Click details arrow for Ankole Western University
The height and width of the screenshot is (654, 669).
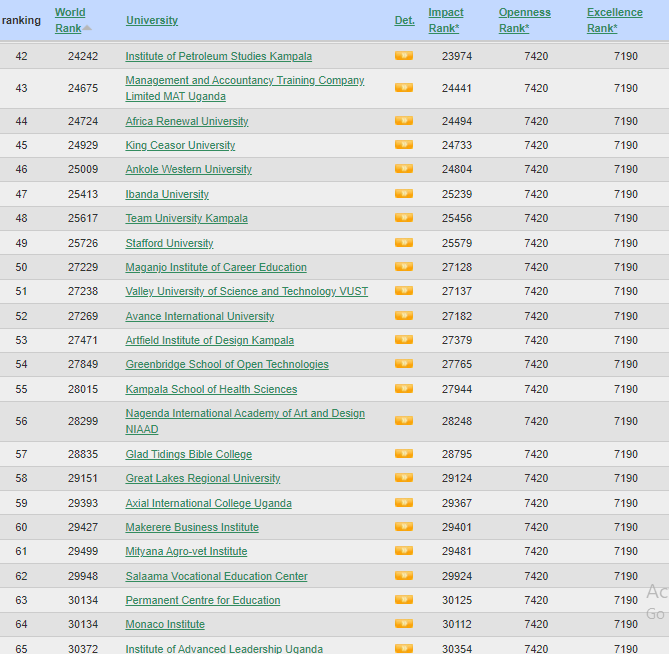coord(404,169)
